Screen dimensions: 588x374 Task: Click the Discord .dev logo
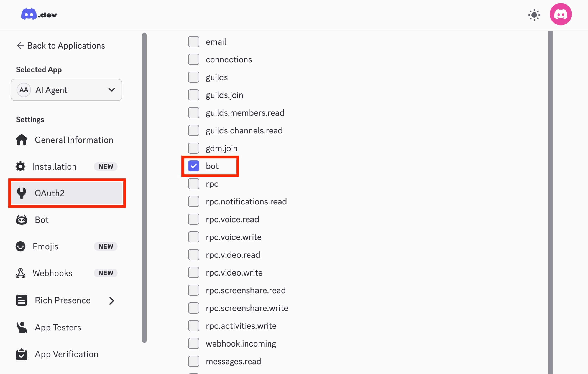39,14
